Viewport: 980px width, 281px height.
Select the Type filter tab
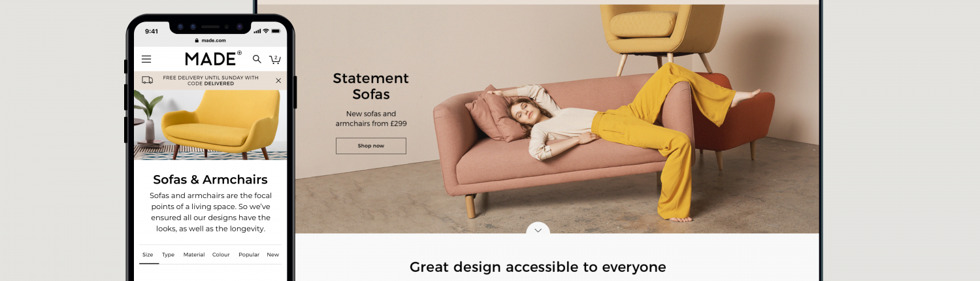[x=169, y=255]
